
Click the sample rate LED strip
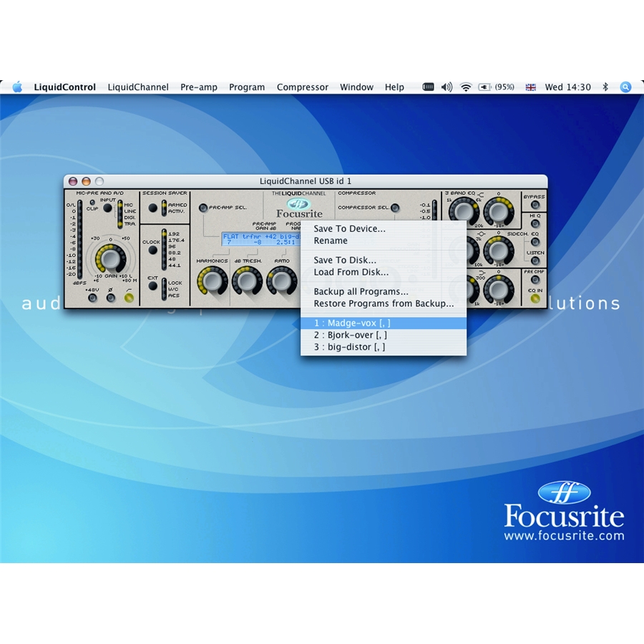(x=164, y=249)
